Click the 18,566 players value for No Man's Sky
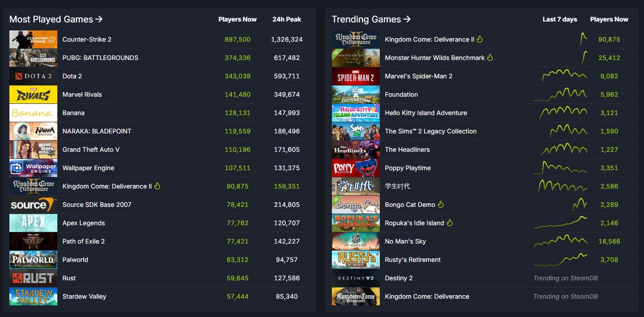This screenshot has width=644, height=317. point(609,241)
